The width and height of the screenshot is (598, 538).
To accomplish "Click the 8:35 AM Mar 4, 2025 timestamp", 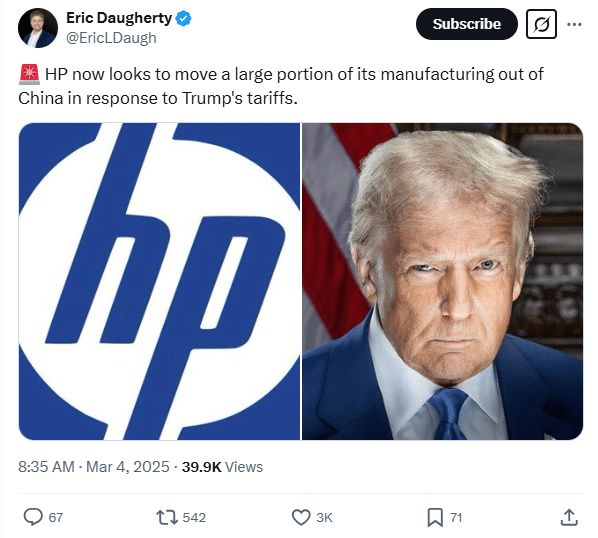I will click(x=94, y=467).
